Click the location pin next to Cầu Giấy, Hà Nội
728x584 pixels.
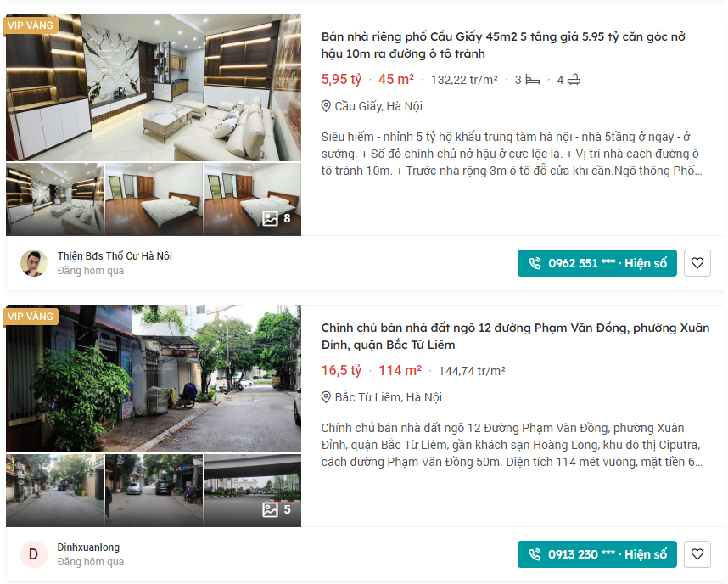point(326,106)
